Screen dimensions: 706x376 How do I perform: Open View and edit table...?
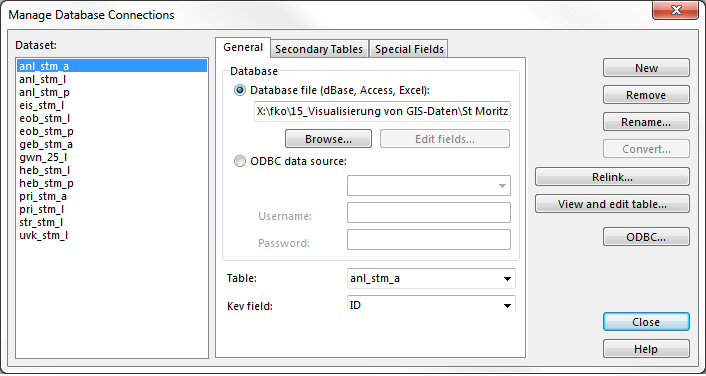612,204
